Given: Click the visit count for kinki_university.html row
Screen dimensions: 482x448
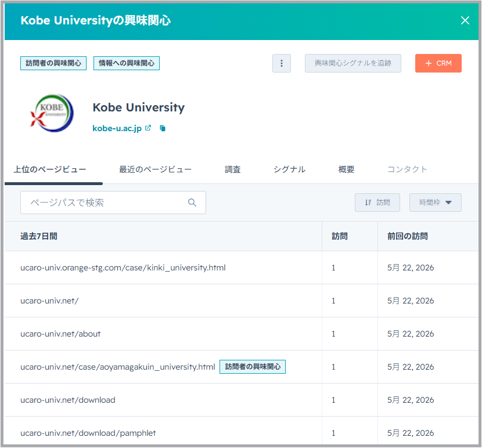Looking at the screenshot, I should click(x=333, y=268).
